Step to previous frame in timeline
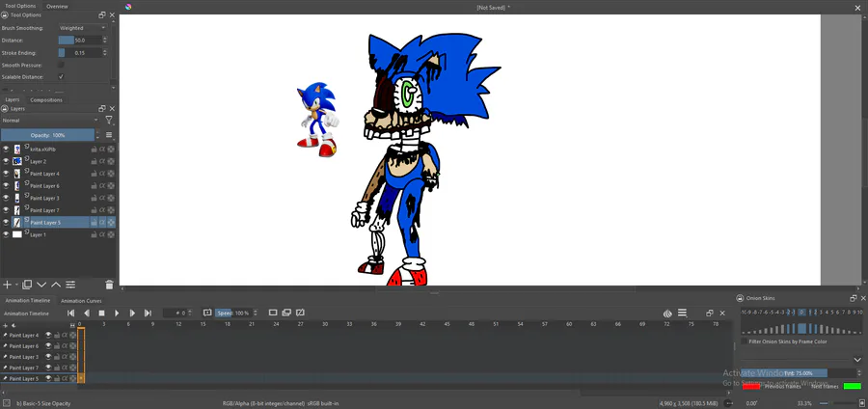The image size is (868, 409). pos(87,313)
